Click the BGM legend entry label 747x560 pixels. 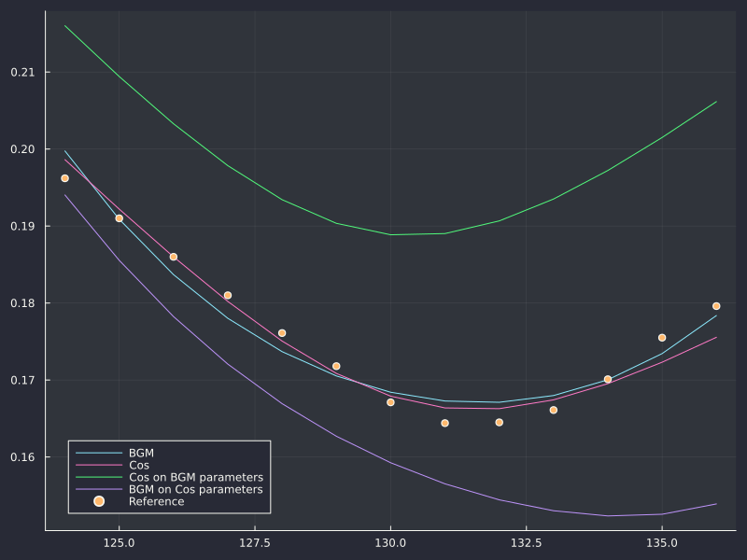(x=142, y=453)
